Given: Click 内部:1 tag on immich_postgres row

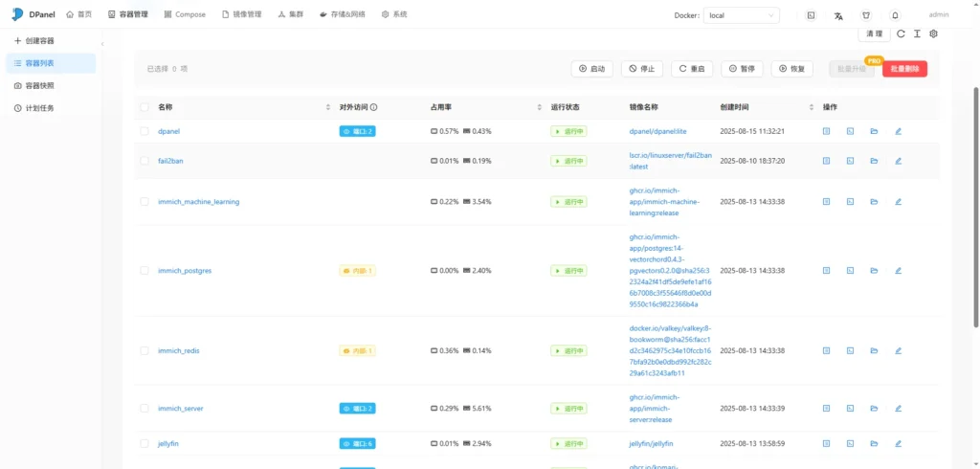Looking at the screenshot, I should (x=358, y=271).
